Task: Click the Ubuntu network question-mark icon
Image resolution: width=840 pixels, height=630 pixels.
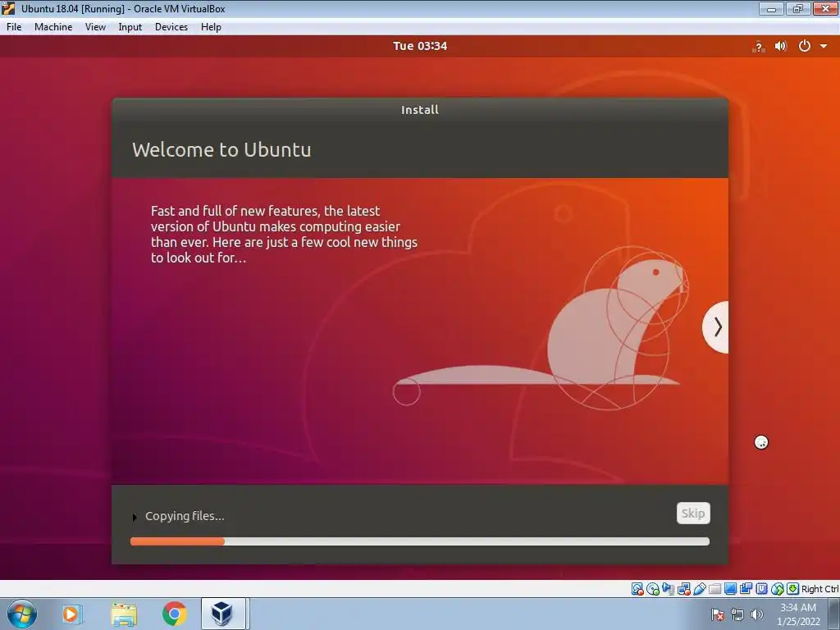Action: [x=758, y=47]
